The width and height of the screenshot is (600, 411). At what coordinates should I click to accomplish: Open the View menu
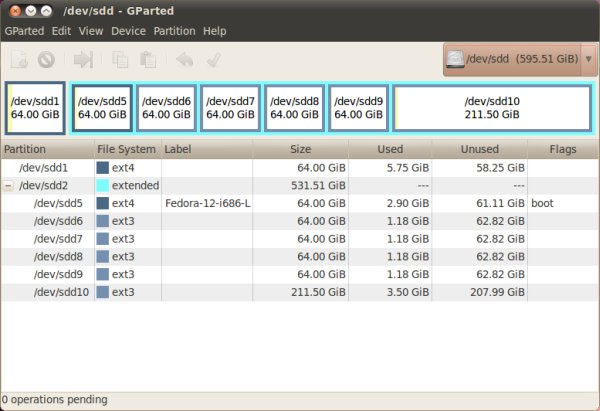(x=91, y=31)
